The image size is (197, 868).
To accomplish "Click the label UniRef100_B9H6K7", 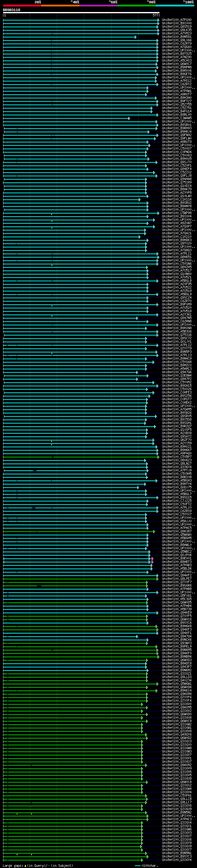I will (177, 450).
